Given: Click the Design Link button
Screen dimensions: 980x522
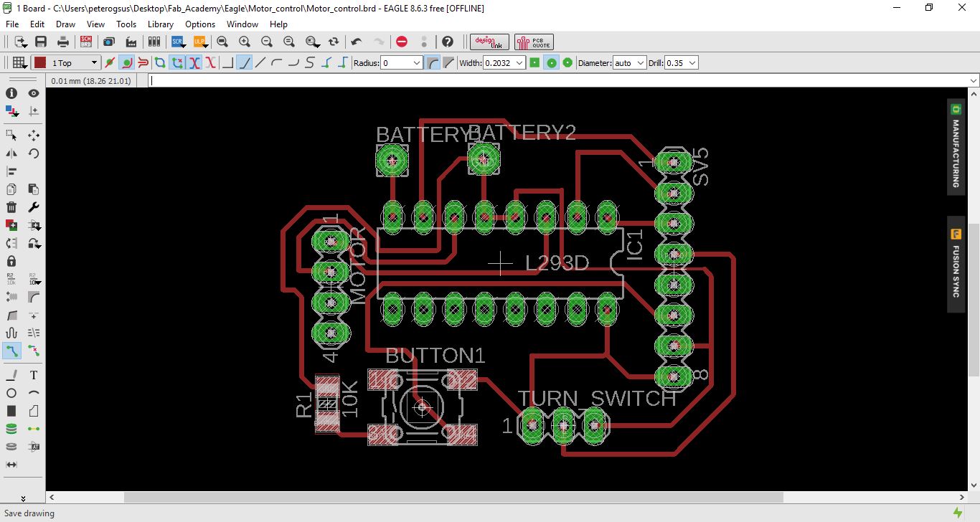Looking at the screenshot, I should click(x=489, y=42).
